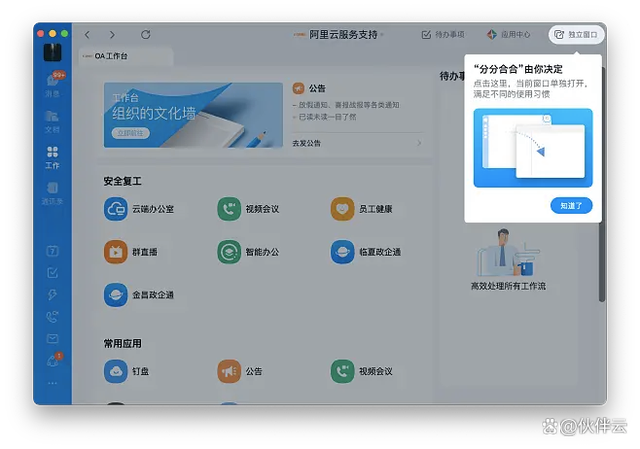640x449 pixels.
Task: Open the 消息 messages sidebar icon
Action: (53, 84)
